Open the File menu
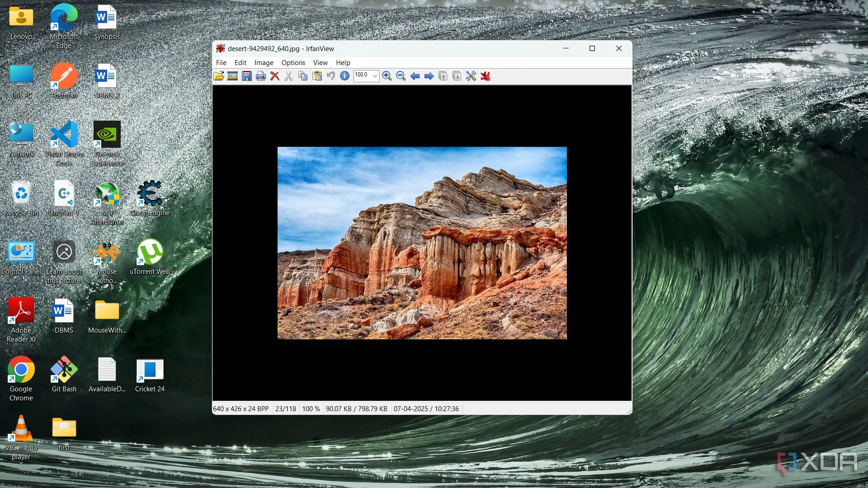868x488 pixels. [x=221, y=63]
